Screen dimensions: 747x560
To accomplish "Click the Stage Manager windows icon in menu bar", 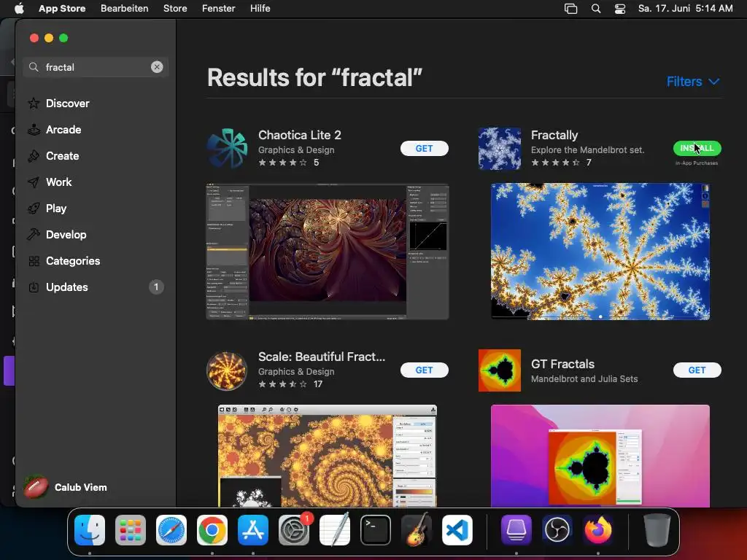I will [570, 9].
